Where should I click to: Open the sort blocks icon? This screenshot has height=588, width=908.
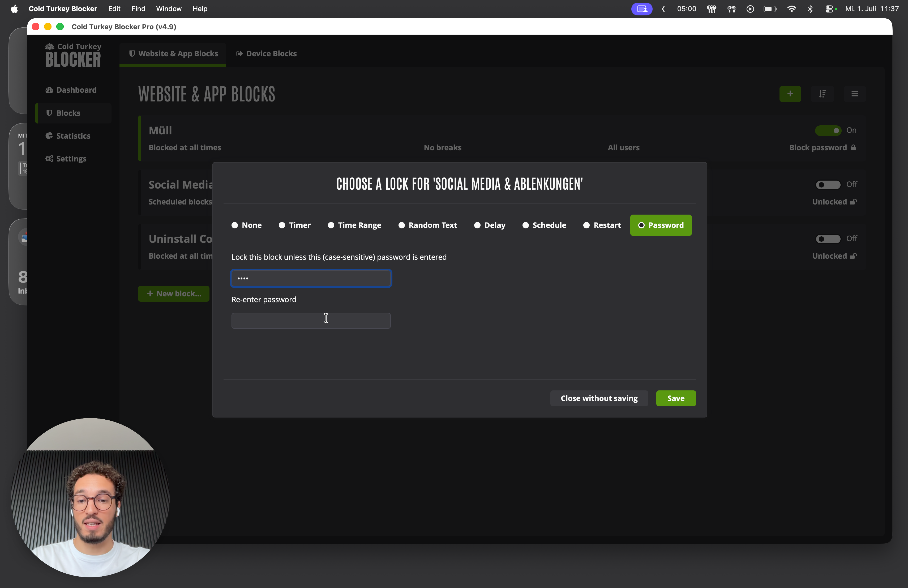(x=823, y=94)
